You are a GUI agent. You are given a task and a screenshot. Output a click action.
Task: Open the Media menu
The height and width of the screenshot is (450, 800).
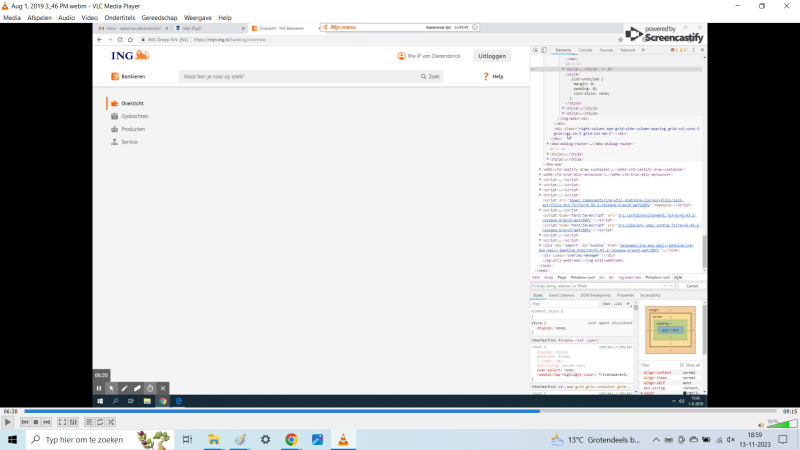click(x=12, y=18)
